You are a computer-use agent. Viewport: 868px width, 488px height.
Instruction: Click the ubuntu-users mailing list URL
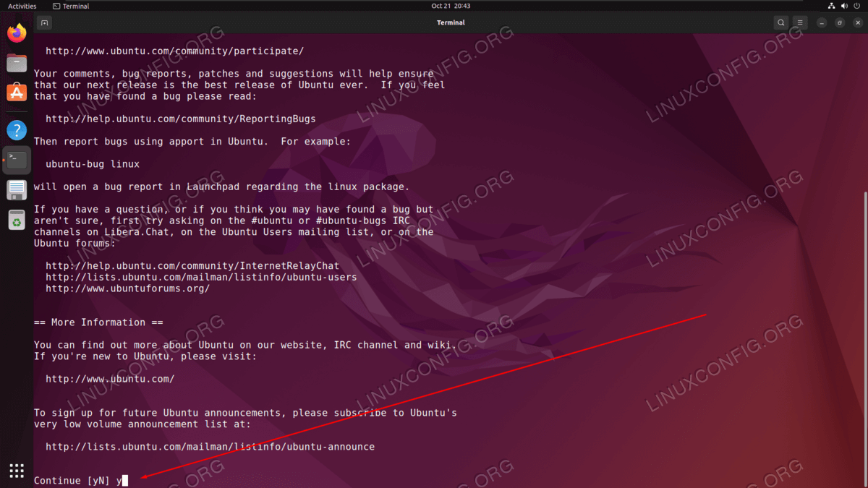click(201, 277)
